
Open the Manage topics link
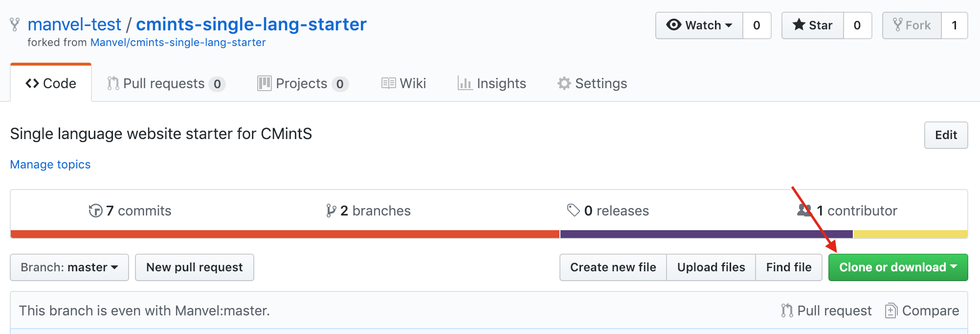(50, 165)
